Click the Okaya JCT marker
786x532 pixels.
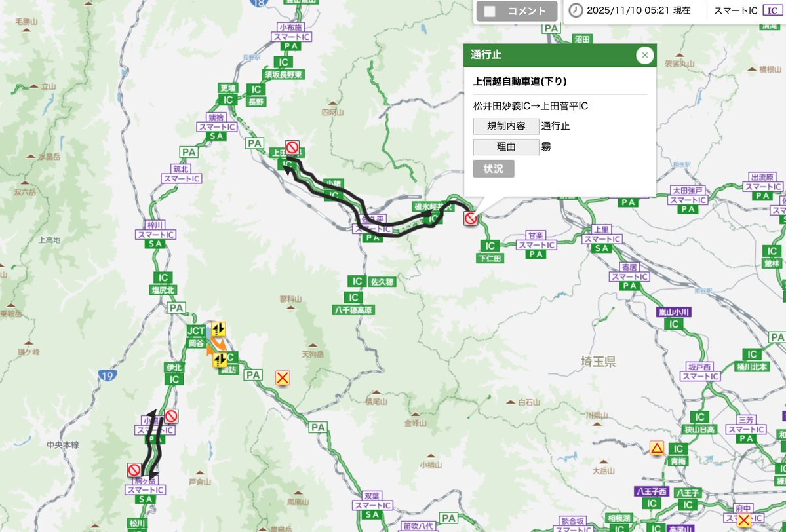[196, 331]
